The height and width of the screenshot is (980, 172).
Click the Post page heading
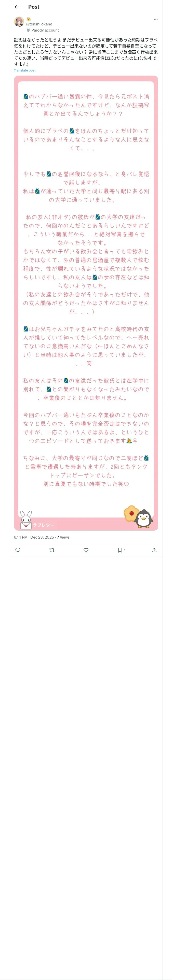tap(34, 7)
